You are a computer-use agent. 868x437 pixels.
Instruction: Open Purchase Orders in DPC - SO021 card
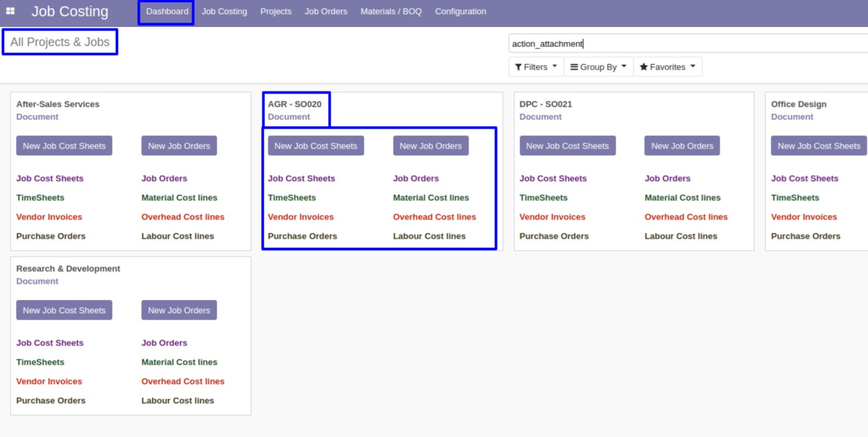click(555, 236)
